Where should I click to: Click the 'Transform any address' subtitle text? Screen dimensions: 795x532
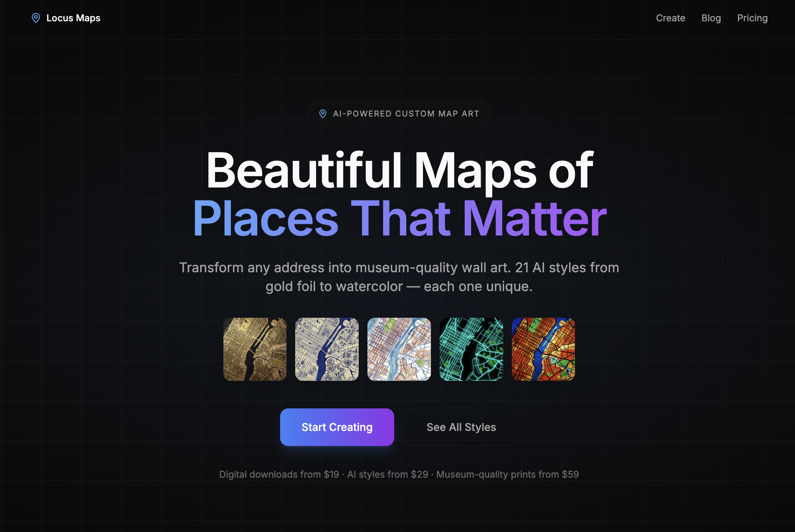click(399, 277)
